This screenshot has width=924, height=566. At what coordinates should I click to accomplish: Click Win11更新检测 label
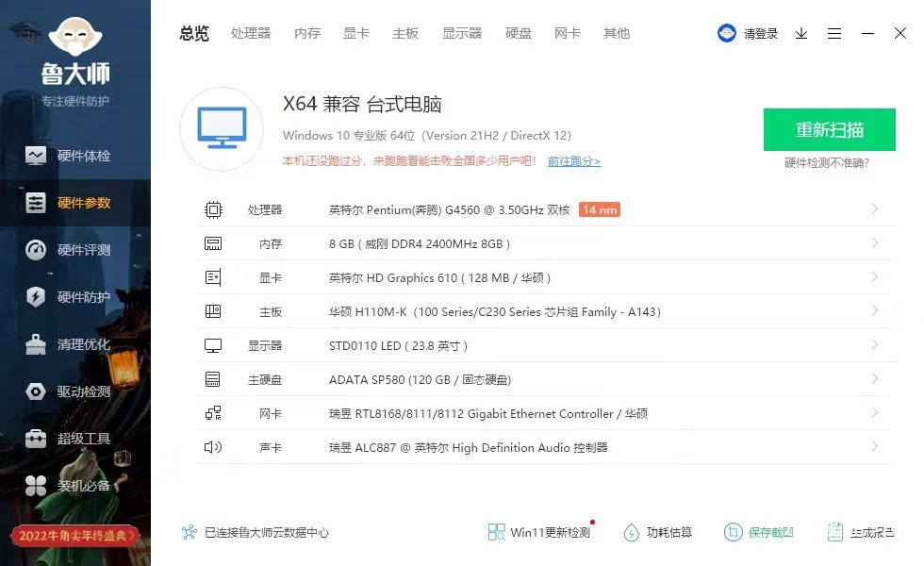(551, 532)
